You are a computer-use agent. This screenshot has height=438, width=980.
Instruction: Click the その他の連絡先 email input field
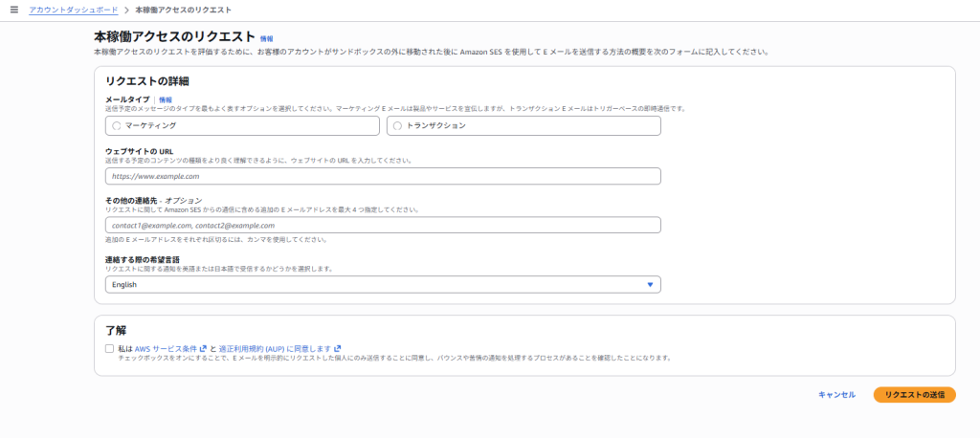point(383,226)
